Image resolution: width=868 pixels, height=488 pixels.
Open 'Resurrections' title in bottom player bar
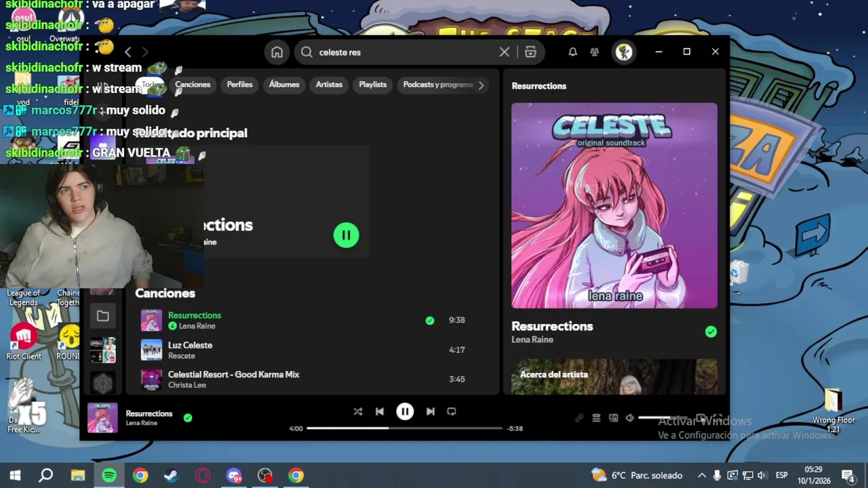click(149, 413)
